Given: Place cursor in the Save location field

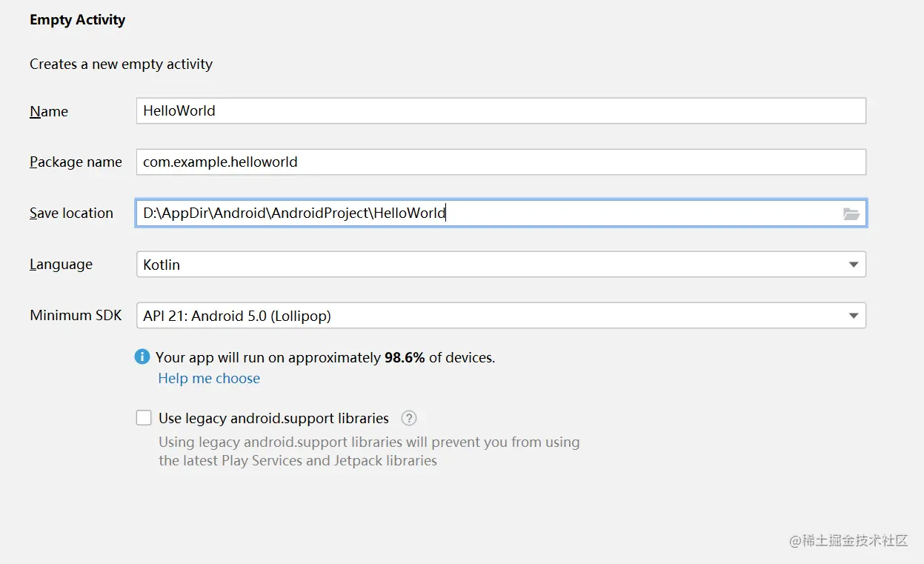Looking at the screenshot, I should [637, 213].
